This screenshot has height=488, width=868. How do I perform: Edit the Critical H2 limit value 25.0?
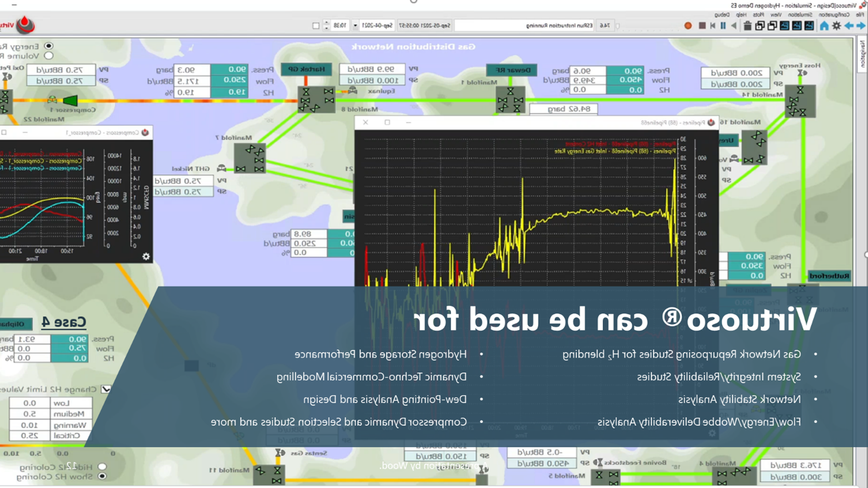coord(29,435)
